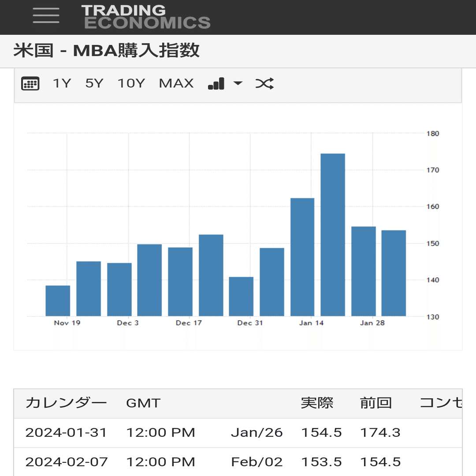Click the 180 y-axis label

click(x=433, y=134)
